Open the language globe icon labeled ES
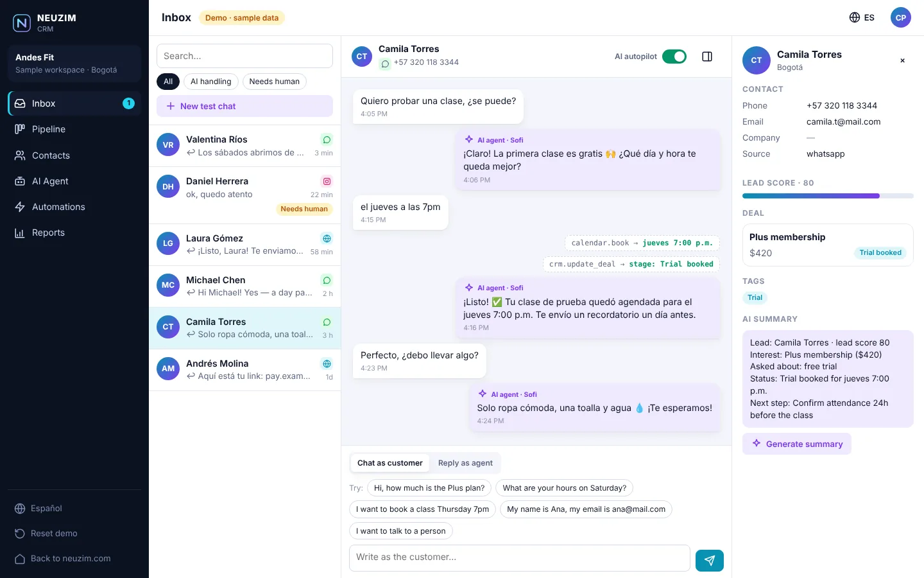924x578 pixels. tap(862, 17)
